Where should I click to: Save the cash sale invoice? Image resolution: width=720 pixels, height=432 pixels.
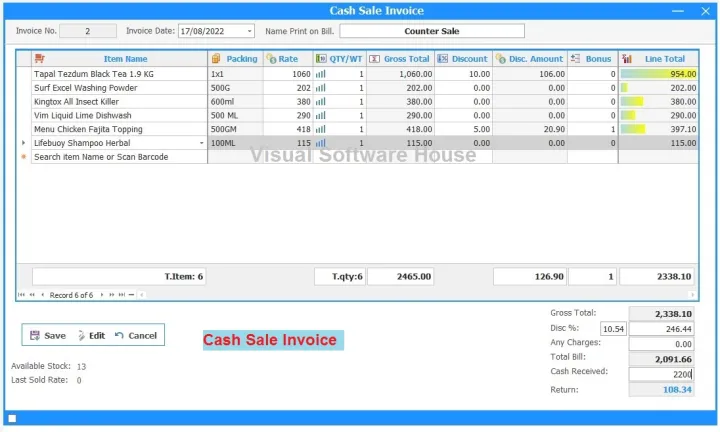click(48, 335)
